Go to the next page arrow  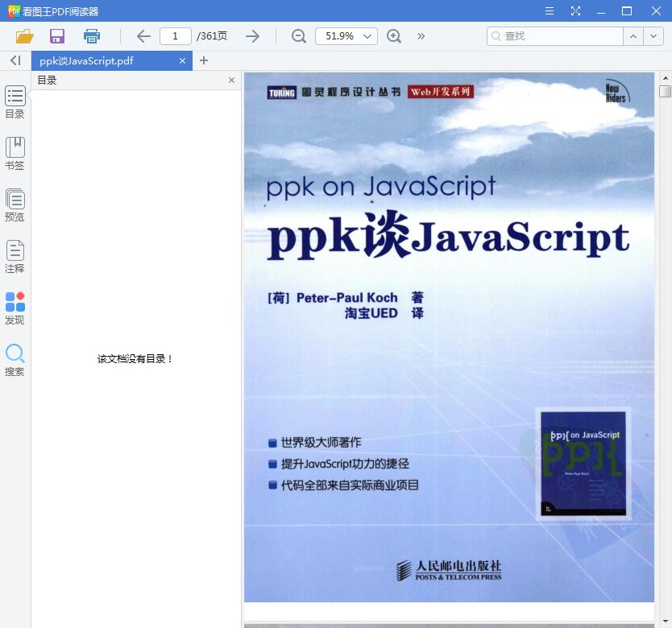[252, 36]
